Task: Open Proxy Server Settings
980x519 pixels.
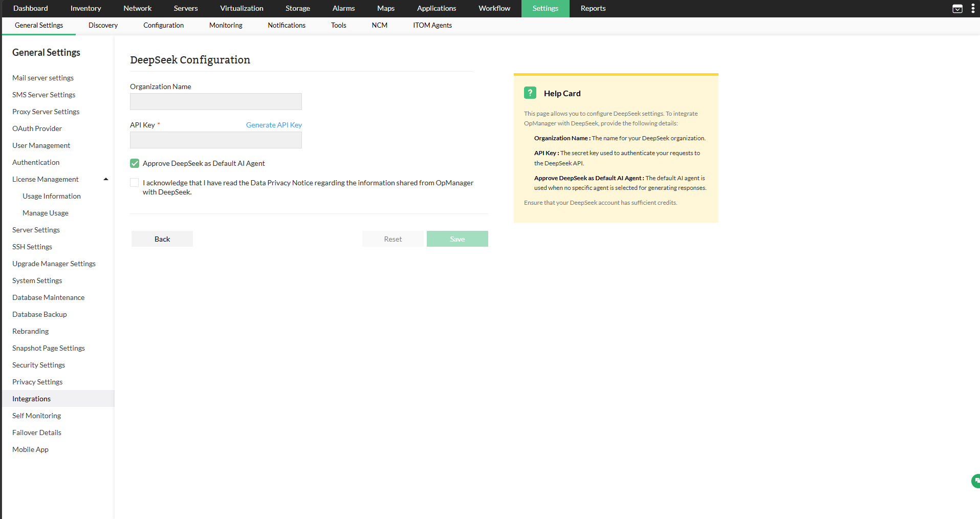Action: click(46, 112)
